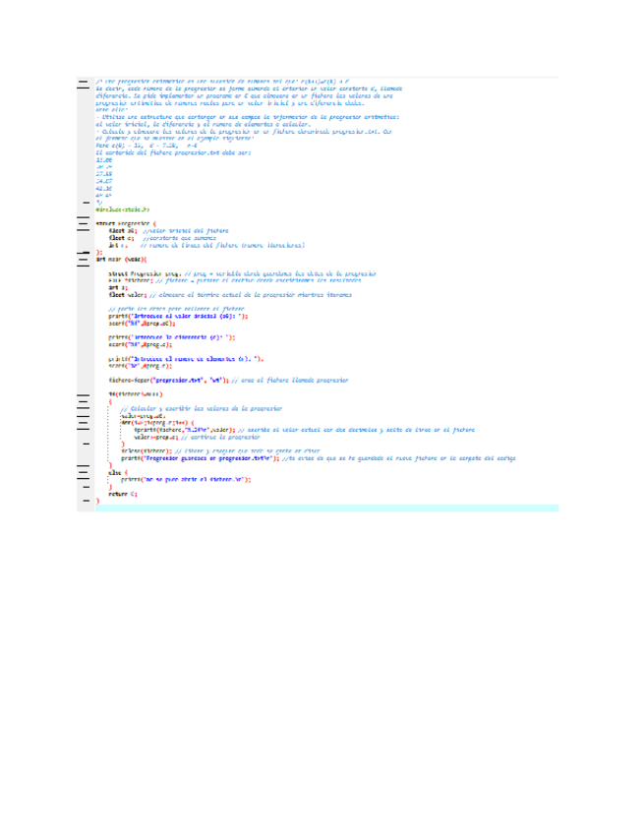Collapse the else block fold marker
Viewport: 644px width, 834px height.
point(84,473)
